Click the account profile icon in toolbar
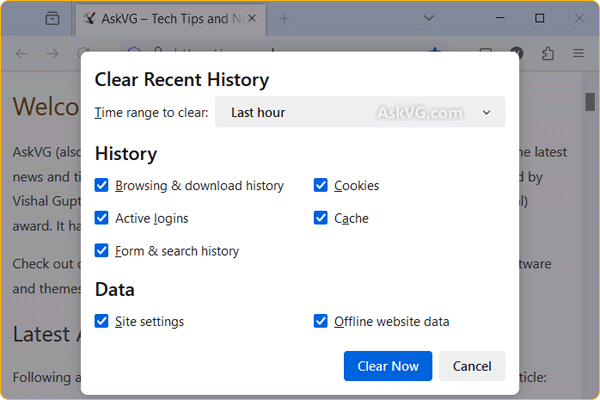The height and width of the screenshot is (400, 600). pyautogui.click(x=517, y=53)
